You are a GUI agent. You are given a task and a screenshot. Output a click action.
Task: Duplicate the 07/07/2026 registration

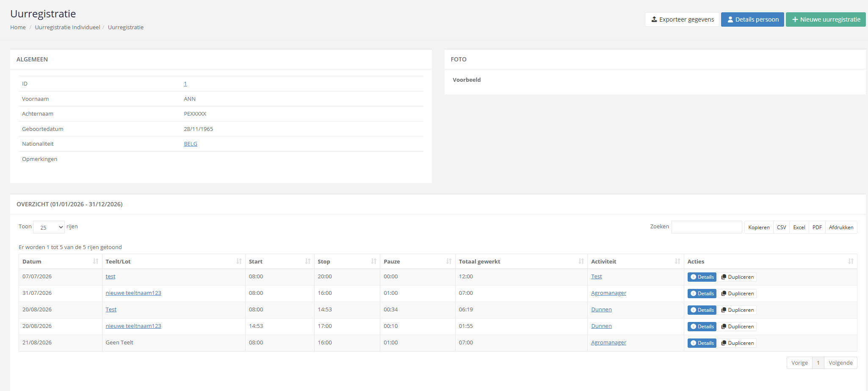[x=737, y=277]
